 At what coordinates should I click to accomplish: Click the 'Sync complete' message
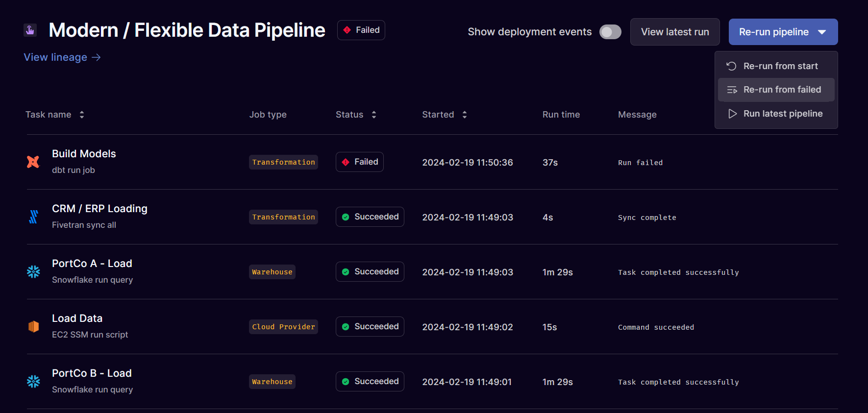(647, 218)
